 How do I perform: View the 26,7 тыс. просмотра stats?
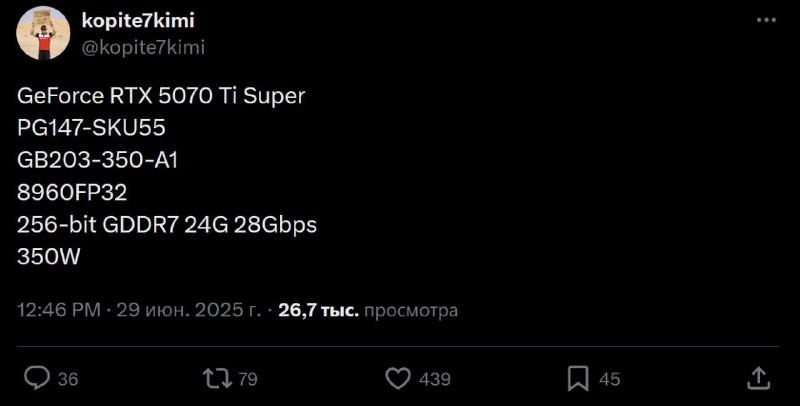click(x=368, y=310)
